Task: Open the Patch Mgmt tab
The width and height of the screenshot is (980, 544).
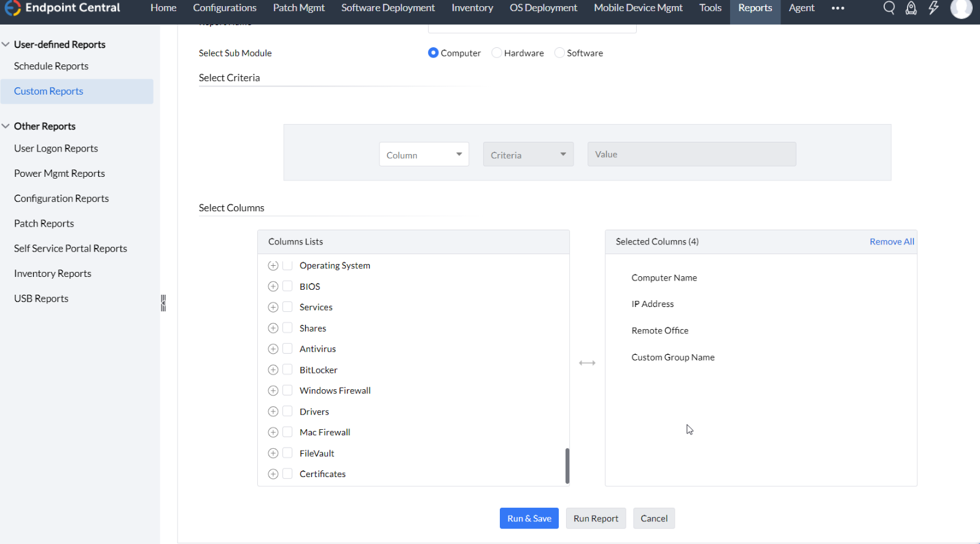Action: coord(299,8)
